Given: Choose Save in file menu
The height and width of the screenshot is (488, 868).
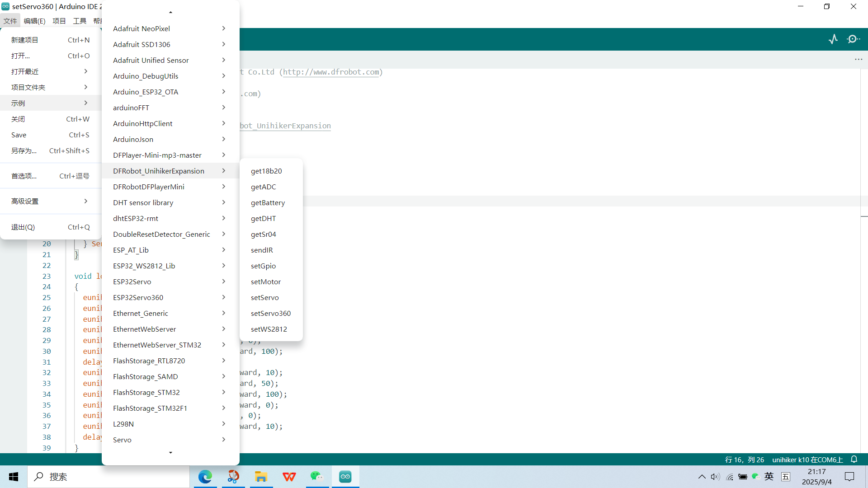Looking at the screenshot, I should [51, 135].
